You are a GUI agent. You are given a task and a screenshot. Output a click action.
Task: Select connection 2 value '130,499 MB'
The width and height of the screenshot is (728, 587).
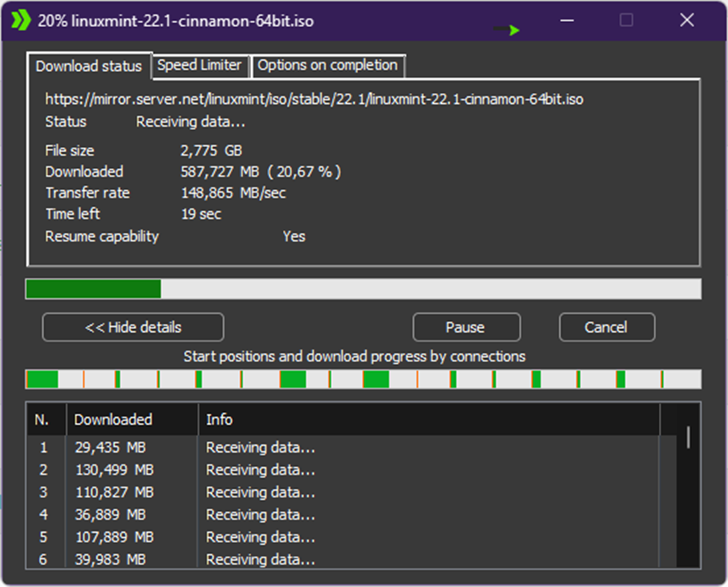[x=115, y=470]
